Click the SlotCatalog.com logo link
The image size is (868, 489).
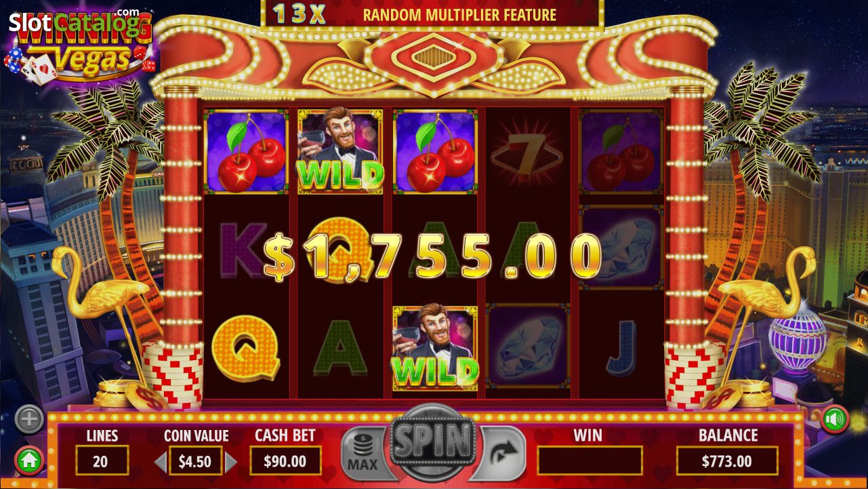(77, 24)
